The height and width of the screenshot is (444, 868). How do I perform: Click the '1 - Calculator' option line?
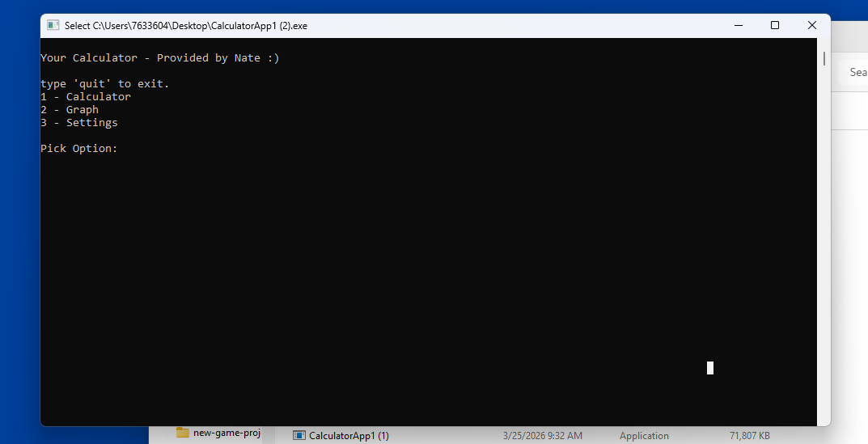point(86,96)
